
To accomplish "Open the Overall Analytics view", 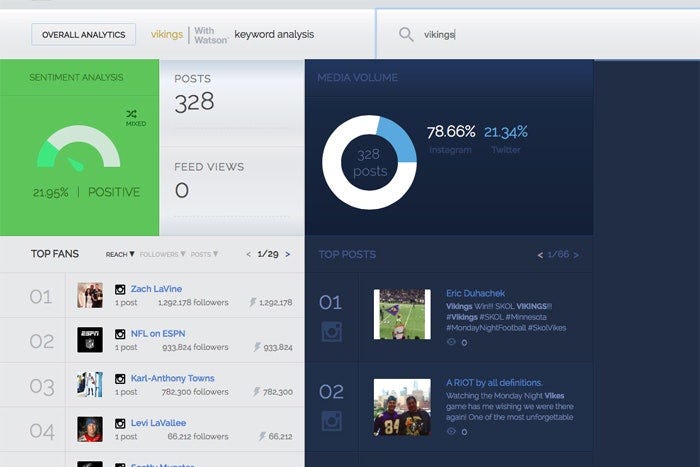I will pos(84,34).
